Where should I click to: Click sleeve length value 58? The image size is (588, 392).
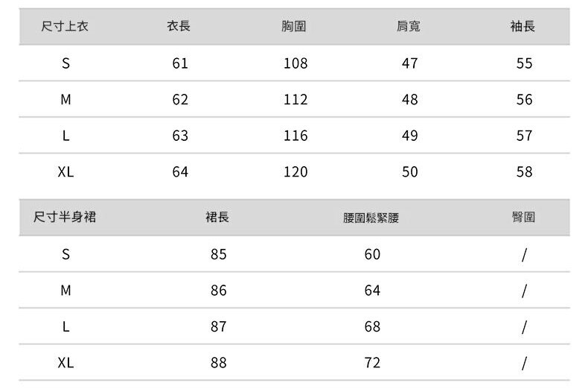pos(524,172)
